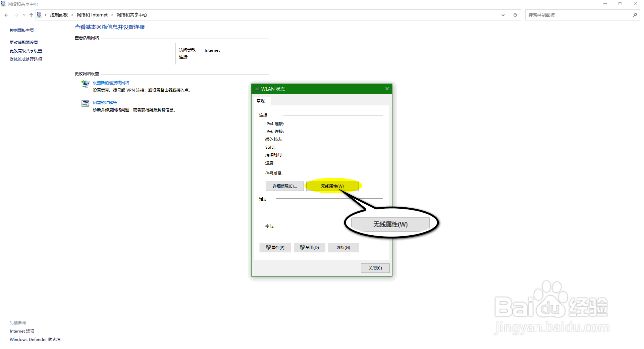This screenshot has width=644, height=349.
Task: Expand chevron after 控制面板 breadcrumb
Action: pos(72,15)
